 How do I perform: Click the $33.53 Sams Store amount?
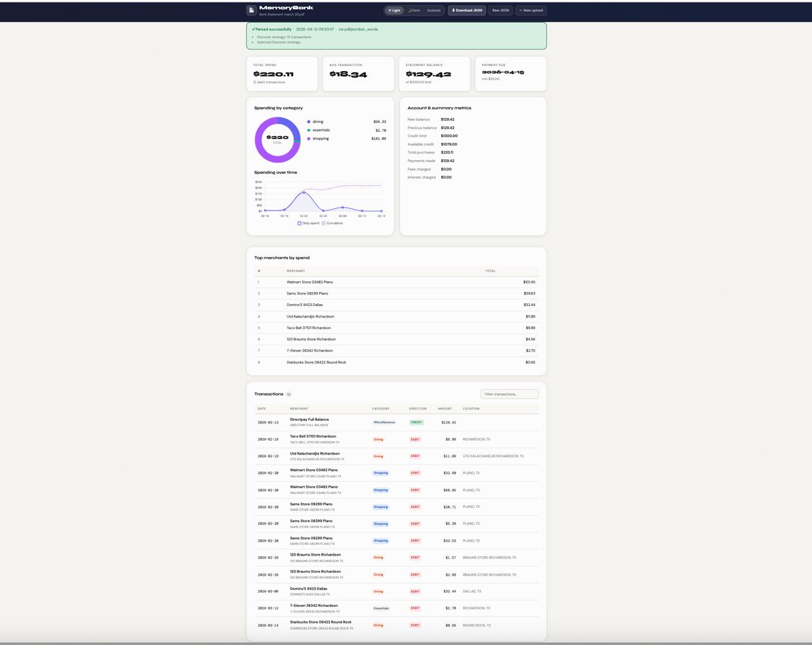click(449, 541)
